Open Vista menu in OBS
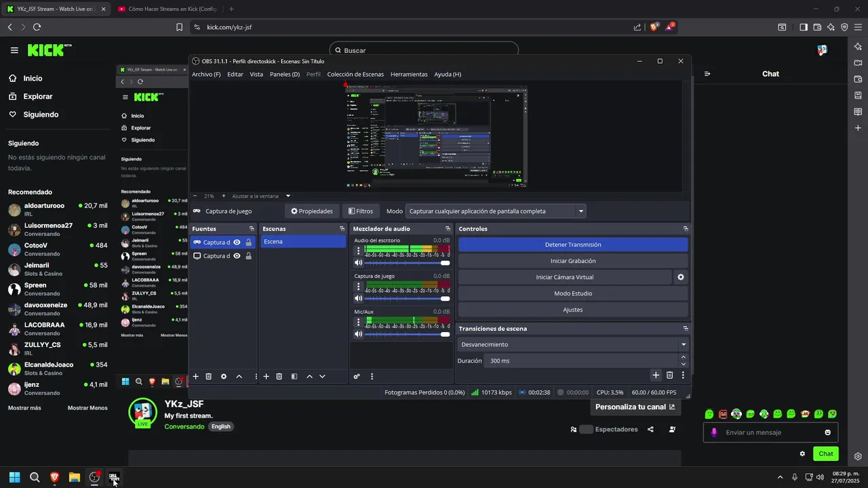The image size is (868, 488). pyautogui.click(x=256, y=75)
